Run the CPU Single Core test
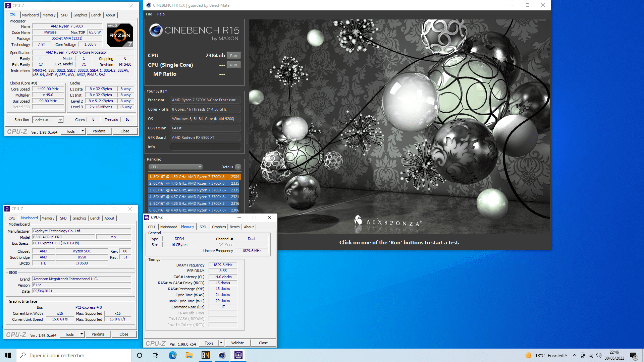Image resolution: width=644 pixels, height=362 pixels. 234,65
